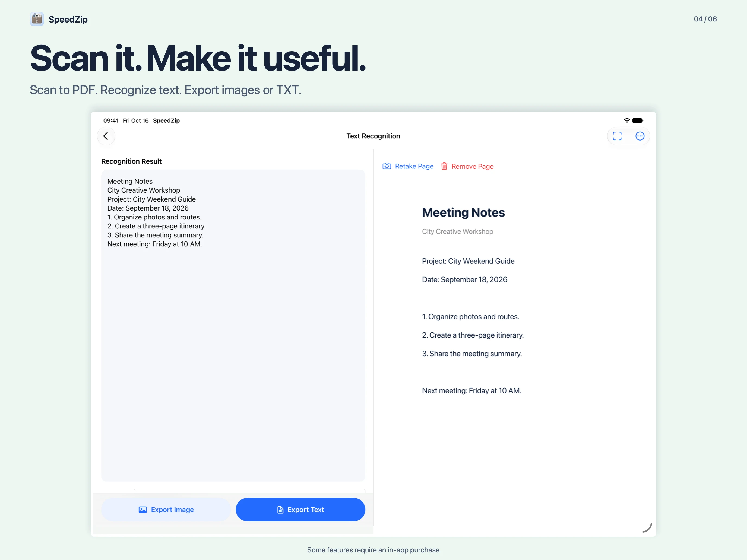Select 'City Creative Workshop' in recognition result
Viewport: 747px width, 560px height.
[x=144, y=190]
